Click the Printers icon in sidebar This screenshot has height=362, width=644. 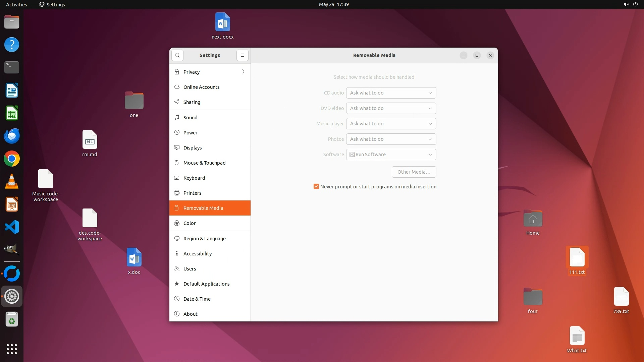point(177,193)
